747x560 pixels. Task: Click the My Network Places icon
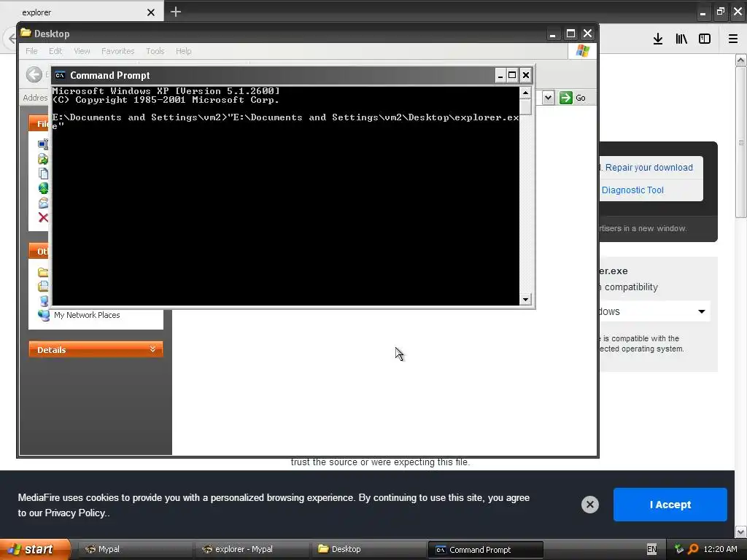coord(44,315)
